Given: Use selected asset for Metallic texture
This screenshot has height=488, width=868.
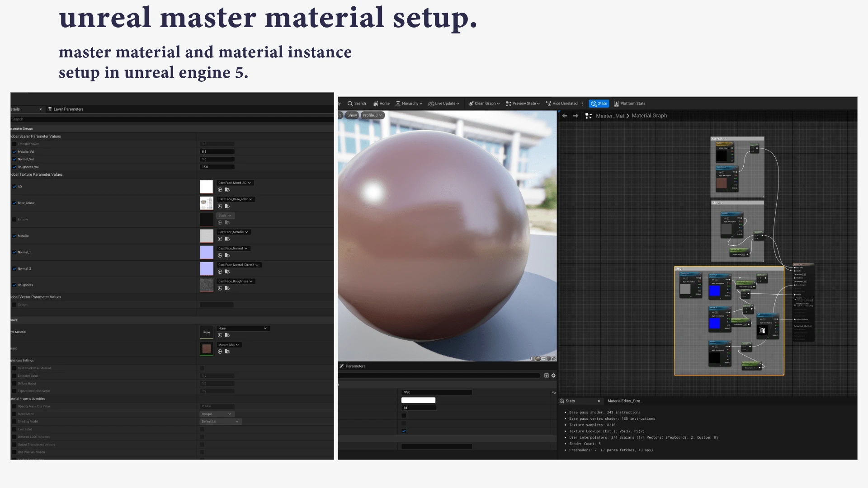Looking at the screenshot, I should [x=220, y=239].
